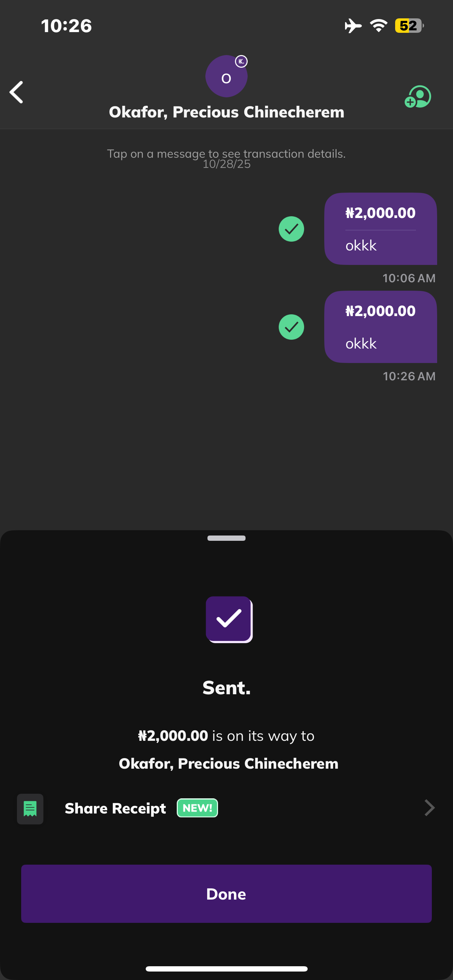The width and height of the screenshot is (453, 980).
Task: Tap the Okafor, Precious Chinecherem header name
Action: [226, 112]
